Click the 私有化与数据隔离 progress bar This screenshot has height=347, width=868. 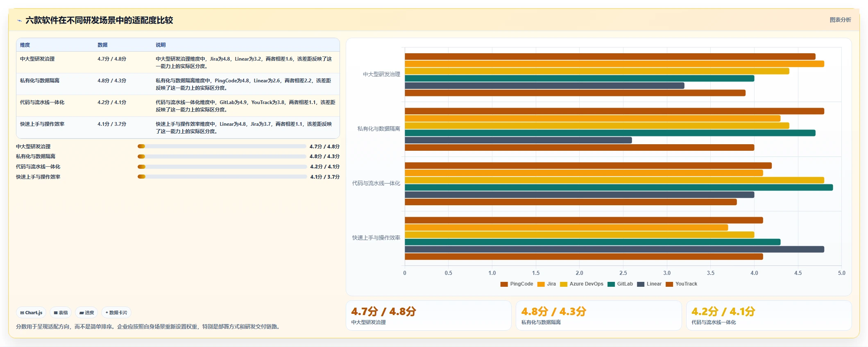point(222,156)
